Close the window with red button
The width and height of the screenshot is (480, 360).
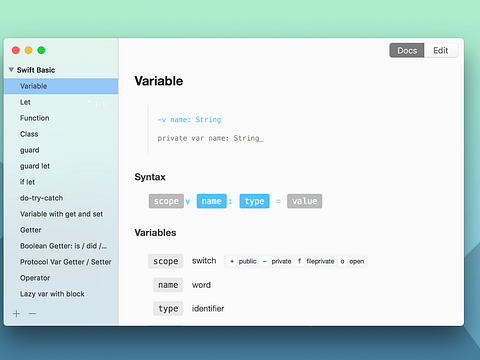coord(16,50)
